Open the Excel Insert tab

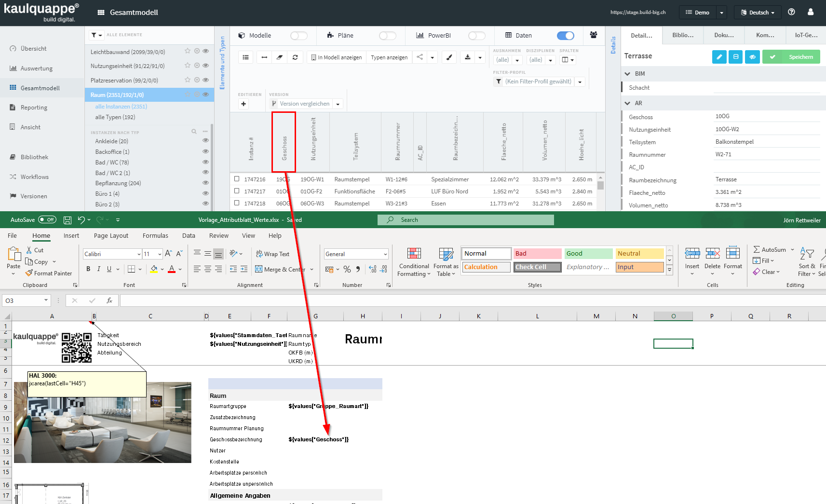point(71,236)
